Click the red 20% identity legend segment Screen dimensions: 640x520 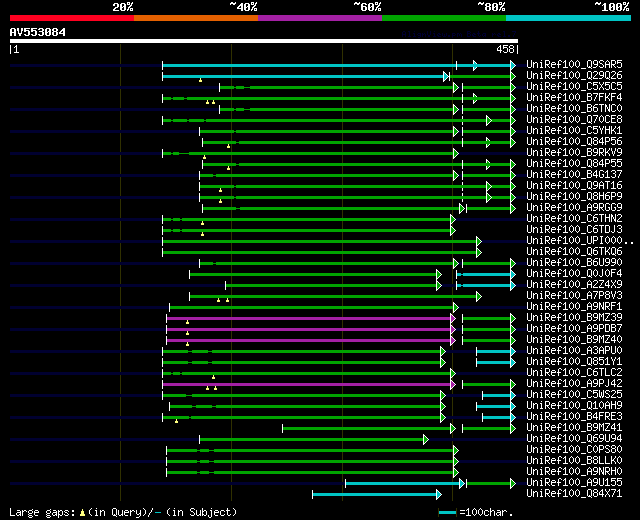[x=72, y=18]
